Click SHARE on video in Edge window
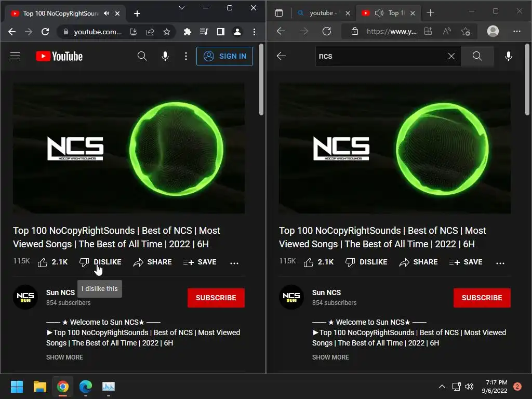The height and width of the screenshot is (399, 532). [418, 262]
